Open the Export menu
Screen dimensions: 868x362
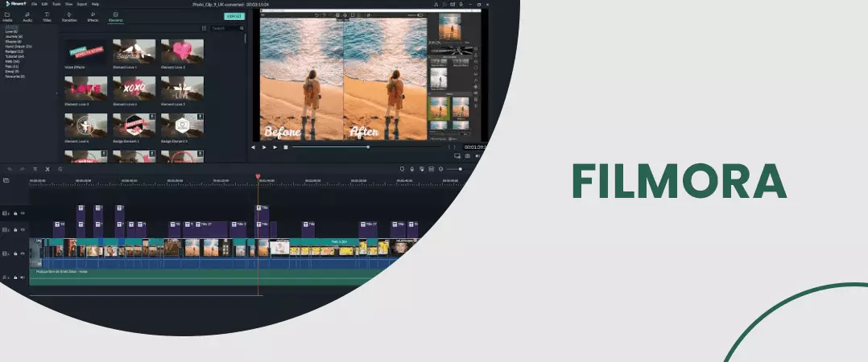(x=82, y=4)
